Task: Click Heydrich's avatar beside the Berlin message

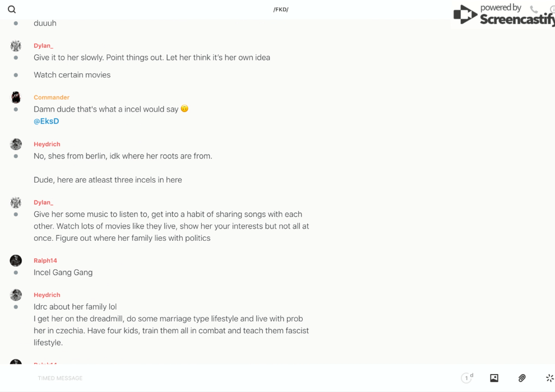Action: (x=16, y=144)
